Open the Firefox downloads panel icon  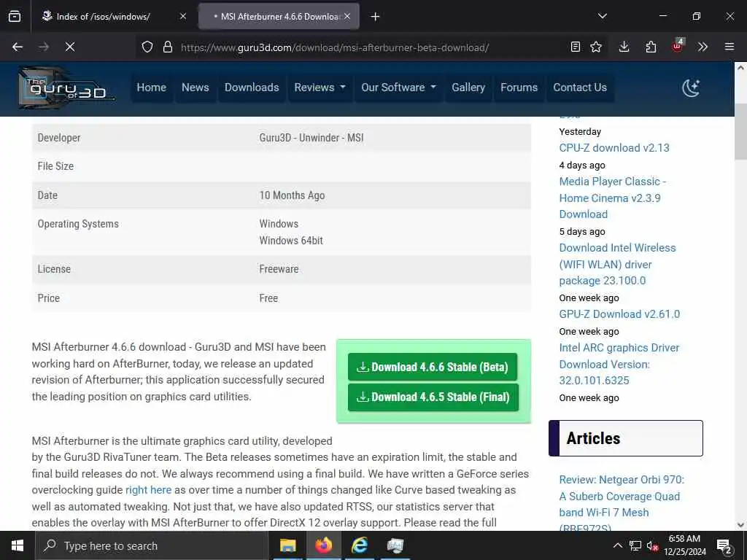(624, 47)
